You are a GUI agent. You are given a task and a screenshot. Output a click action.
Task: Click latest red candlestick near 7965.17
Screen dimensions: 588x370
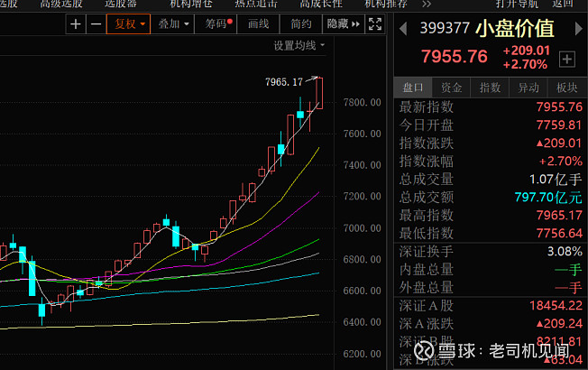pos(319,94)
